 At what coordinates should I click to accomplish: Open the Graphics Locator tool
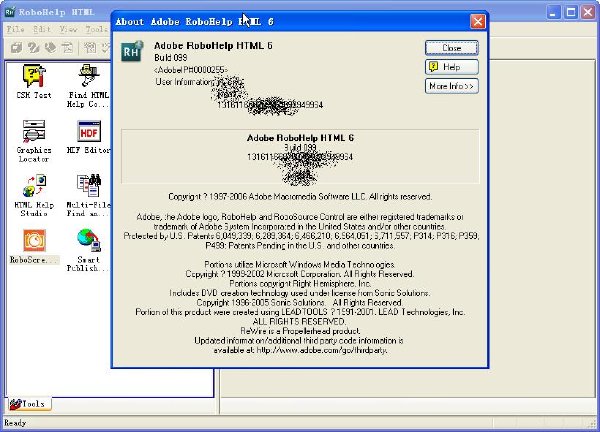click(x=34, y=141)
